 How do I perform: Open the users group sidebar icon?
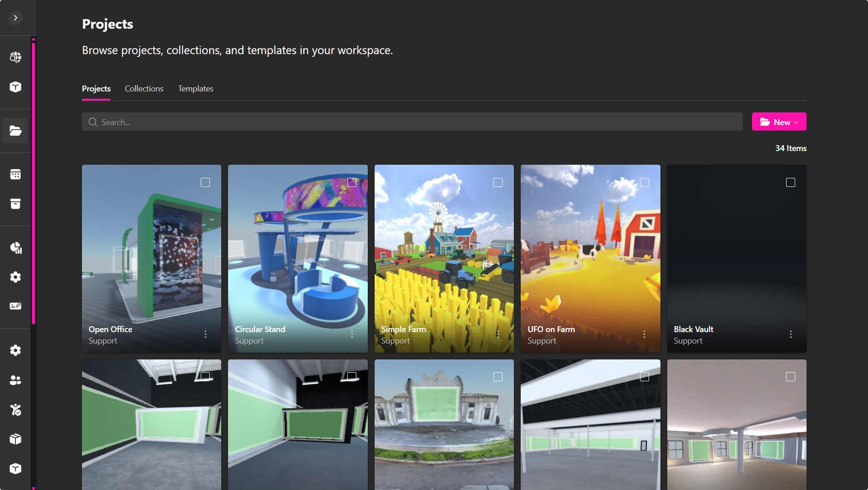(15, 380)
